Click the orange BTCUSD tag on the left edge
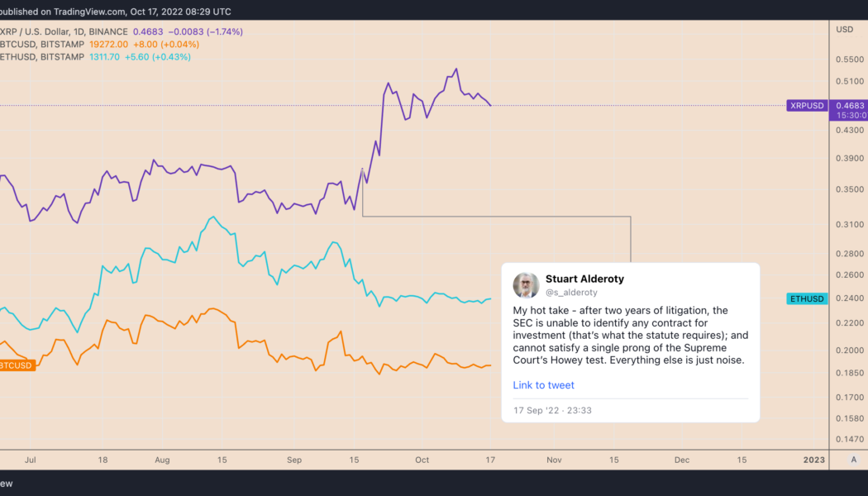Screen dimensions: 868x496 (17, 364)
